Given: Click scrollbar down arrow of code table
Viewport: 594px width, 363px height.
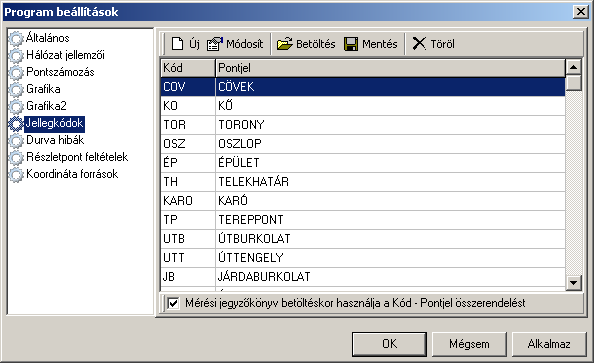Looking at the screenshot, I should pyautogui.click(x=574, y=283).
